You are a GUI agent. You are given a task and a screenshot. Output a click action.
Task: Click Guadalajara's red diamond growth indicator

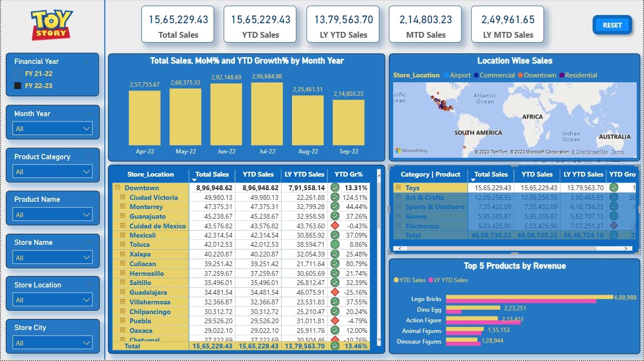click(335, 292)
